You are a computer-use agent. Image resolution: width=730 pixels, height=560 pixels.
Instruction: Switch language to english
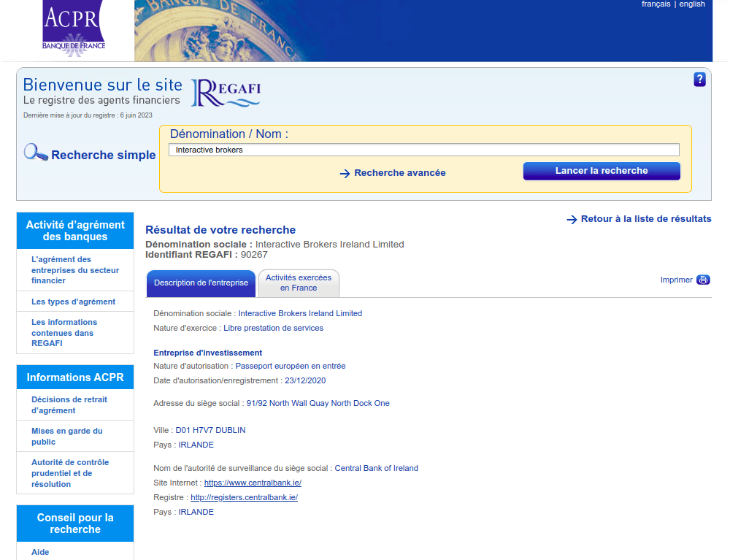pos(692,4)
